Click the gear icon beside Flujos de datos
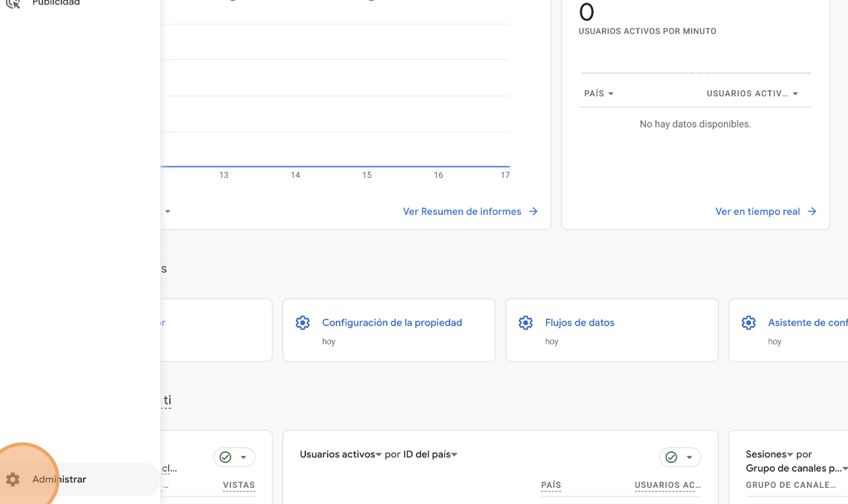Image resolution: width=848 pixels, height=504 pixels. (x=526, y=323)
